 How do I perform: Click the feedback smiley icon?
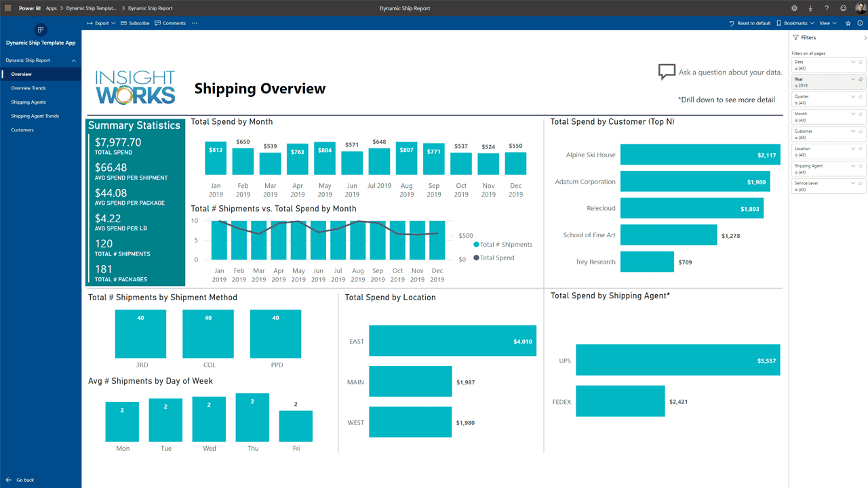click(x=843, y=8)
